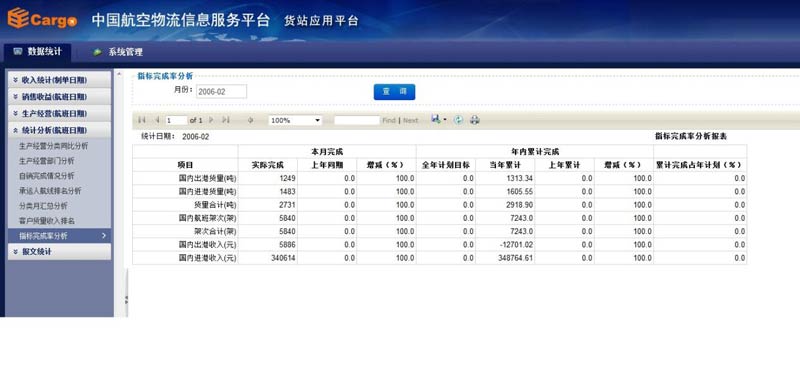Screen dimensions: 800x374
Task: Open the 100% zoom dropdown
Action: [295, 120]
